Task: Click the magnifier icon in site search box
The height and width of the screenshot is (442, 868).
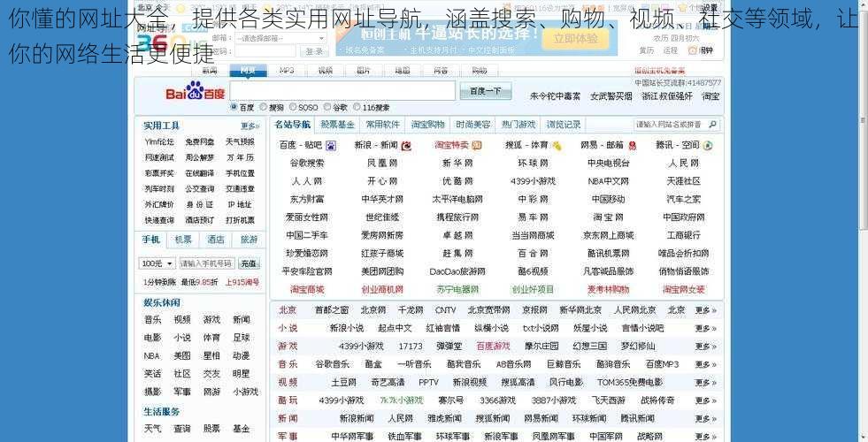Action: [x=713, y=125]
